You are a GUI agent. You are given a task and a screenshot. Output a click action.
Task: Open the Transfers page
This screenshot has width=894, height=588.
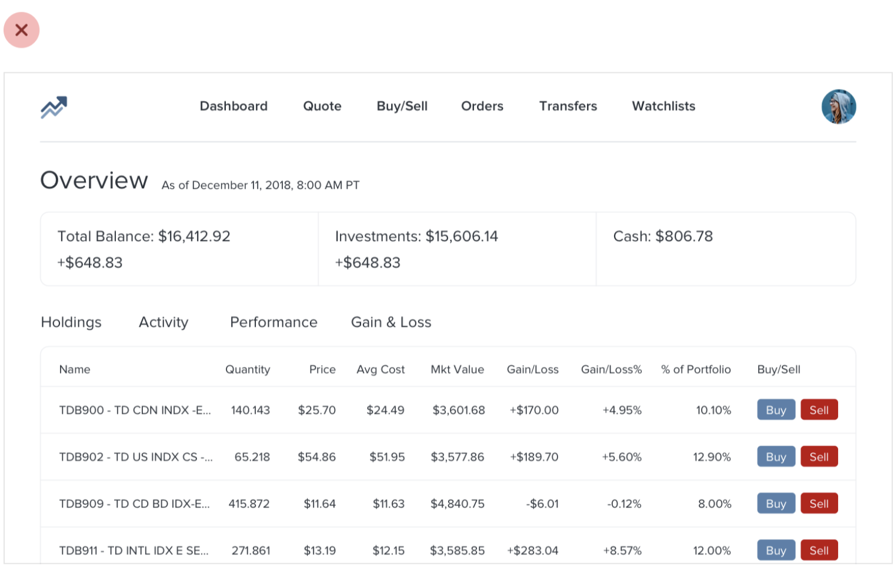(x=568, y=106)
